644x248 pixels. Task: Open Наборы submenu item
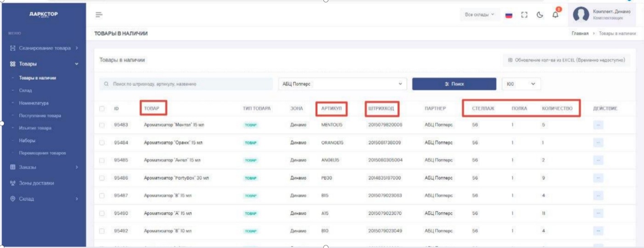(x=27, y=140)
